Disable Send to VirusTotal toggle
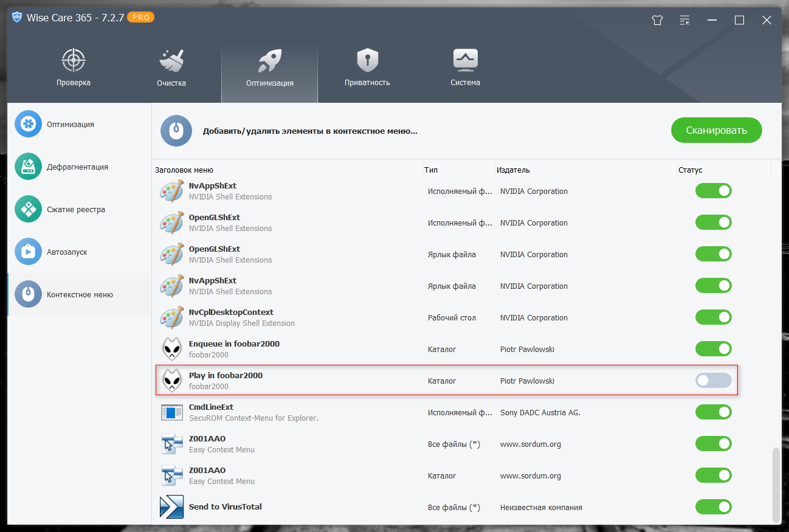 tap(714, 507)
